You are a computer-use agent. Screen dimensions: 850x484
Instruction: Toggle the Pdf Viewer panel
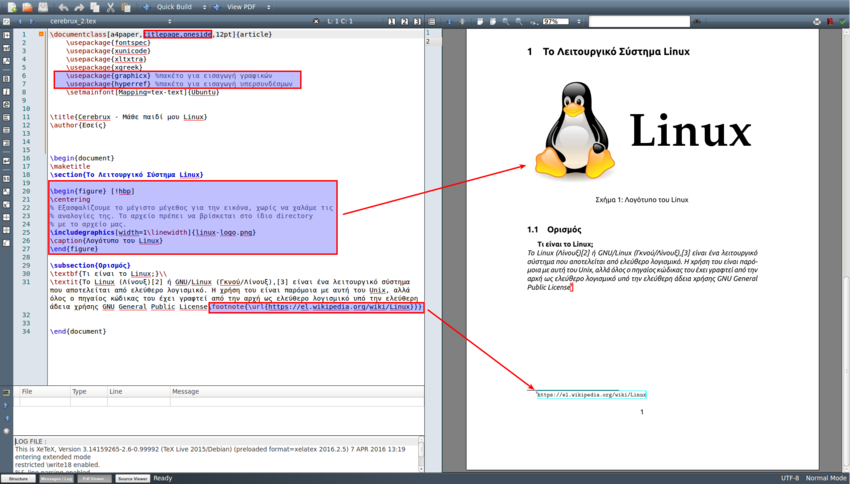pos(94,478)
